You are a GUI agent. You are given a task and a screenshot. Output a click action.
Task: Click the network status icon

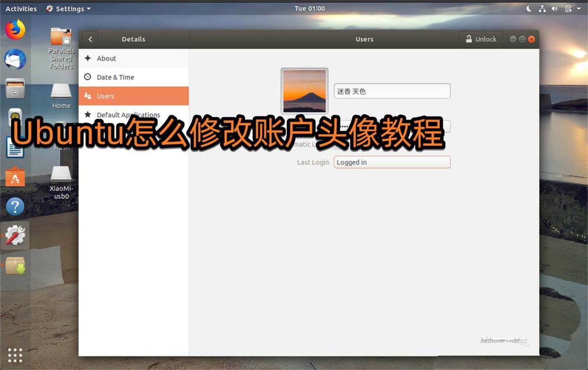(542, 8)
